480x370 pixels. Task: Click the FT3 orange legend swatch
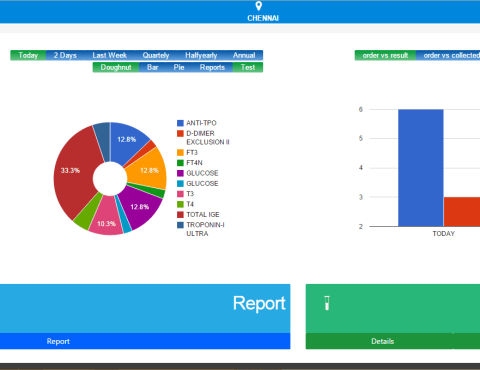[180, 152]
